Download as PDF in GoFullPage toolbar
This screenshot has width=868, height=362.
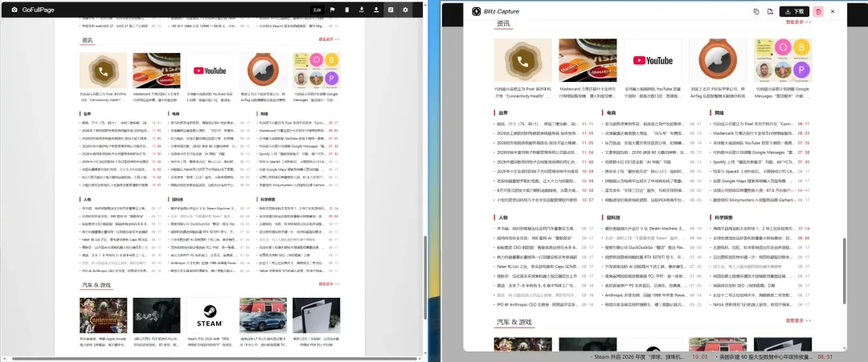coord(362,10)
